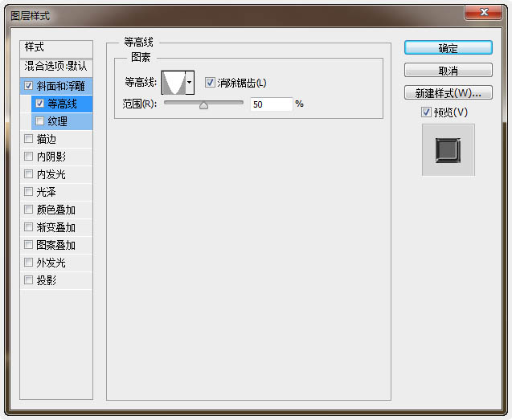This screenshot has width=512, height=420.
Task: Select the 光泽 style entry label
Action: click(x=46, y=192)
